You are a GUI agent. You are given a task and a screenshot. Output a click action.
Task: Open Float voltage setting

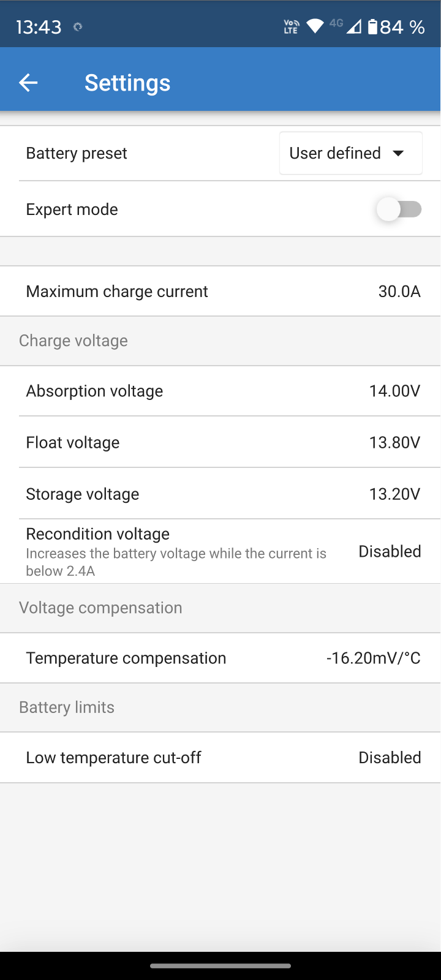pos(221,442)
